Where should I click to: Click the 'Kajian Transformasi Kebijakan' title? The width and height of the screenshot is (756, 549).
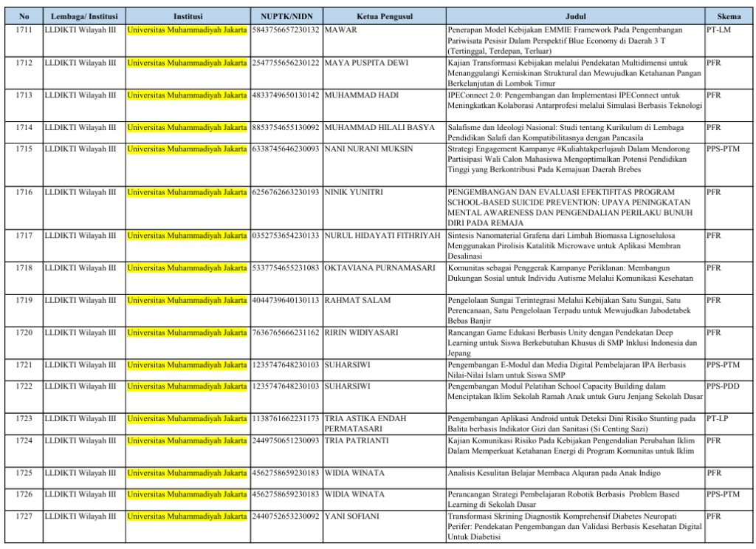coord(574,73)
